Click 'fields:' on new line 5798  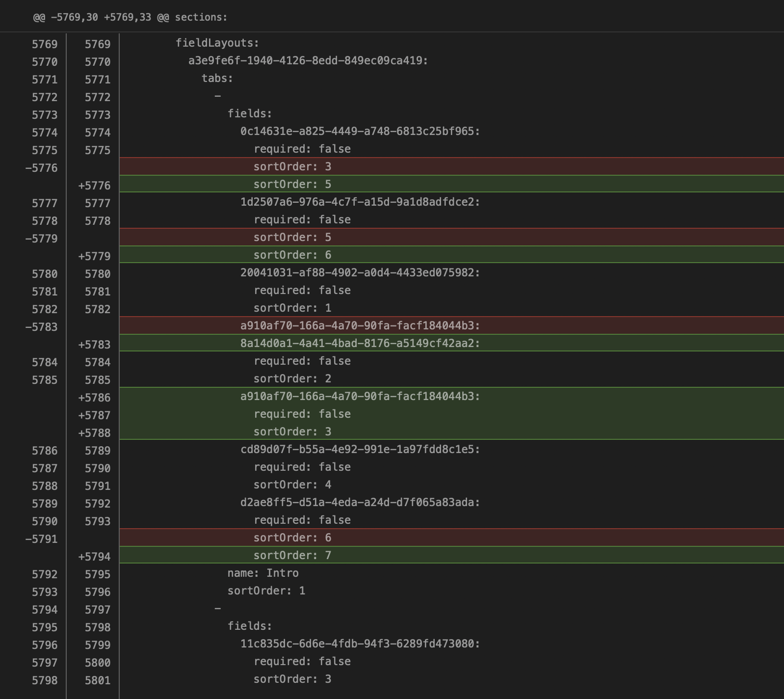tap(250, 626)
